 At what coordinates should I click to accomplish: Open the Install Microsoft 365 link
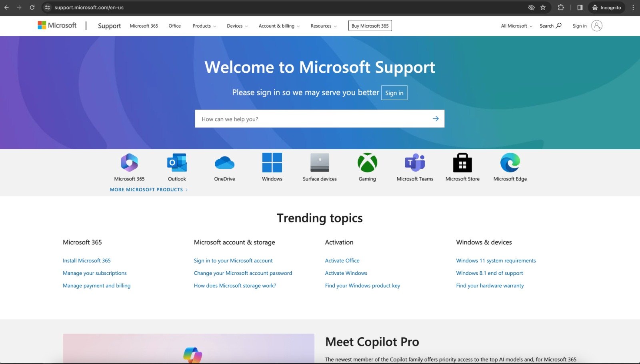pos(87,261)
